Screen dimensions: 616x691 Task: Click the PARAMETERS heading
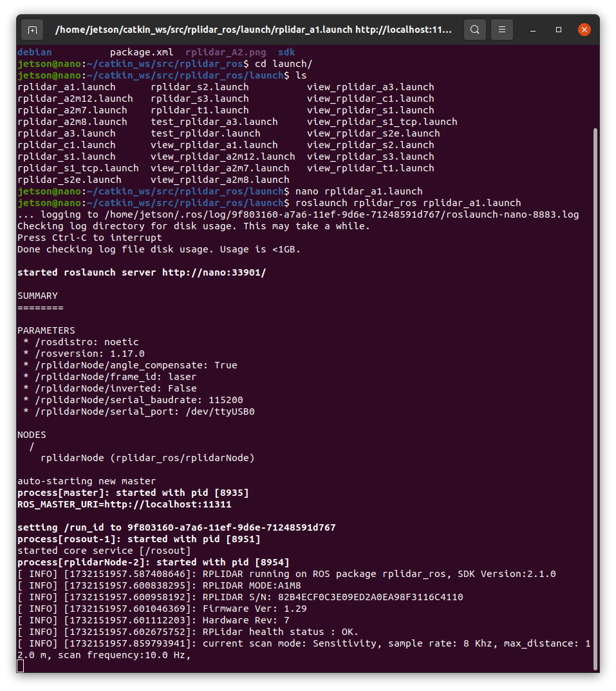coord(46,330)
